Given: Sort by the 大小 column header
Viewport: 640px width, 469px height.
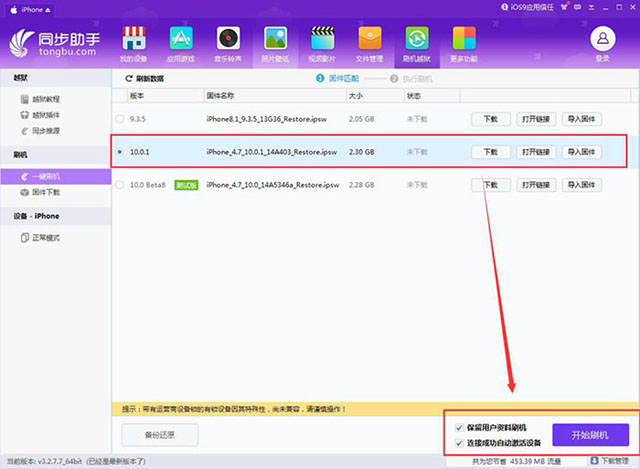Looking at the screenshot, I should point(375,96).
